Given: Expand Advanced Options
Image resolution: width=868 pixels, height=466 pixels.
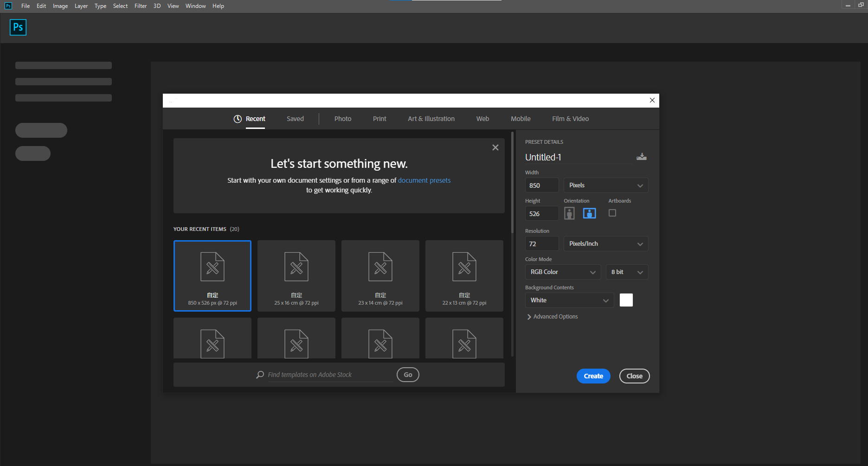Looking at the screenshot, I should point(553,317).
